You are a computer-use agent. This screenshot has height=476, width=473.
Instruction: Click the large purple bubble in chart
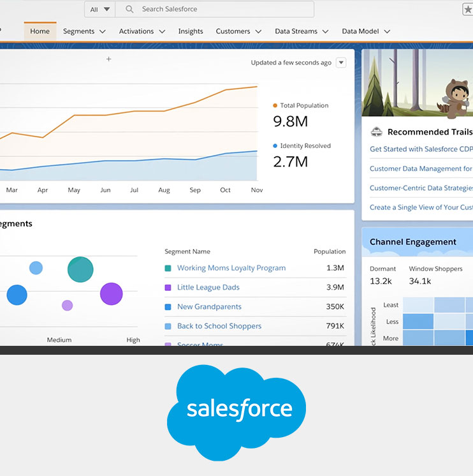(111, 294)
